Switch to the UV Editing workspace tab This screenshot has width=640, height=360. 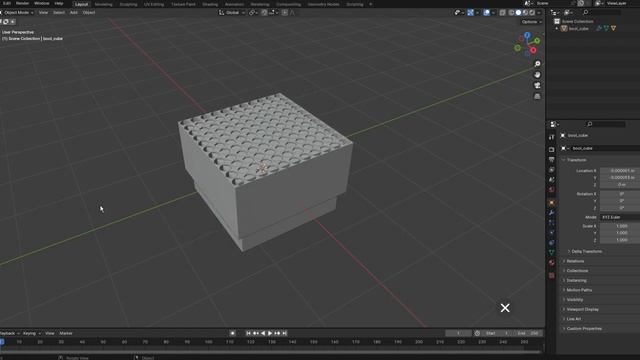(154, 4)
